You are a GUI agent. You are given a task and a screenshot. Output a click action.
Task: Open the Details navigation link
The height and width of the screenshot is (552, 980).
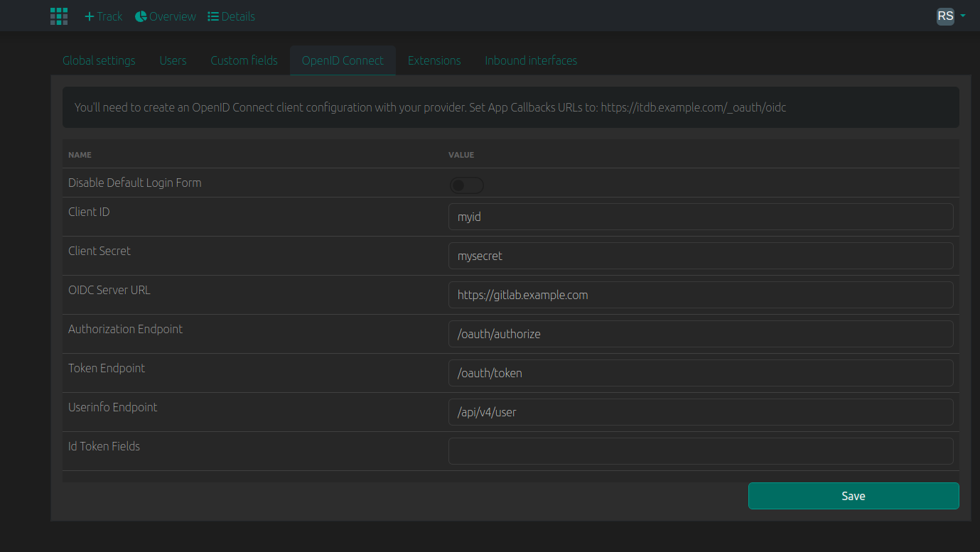coord(231,16)
